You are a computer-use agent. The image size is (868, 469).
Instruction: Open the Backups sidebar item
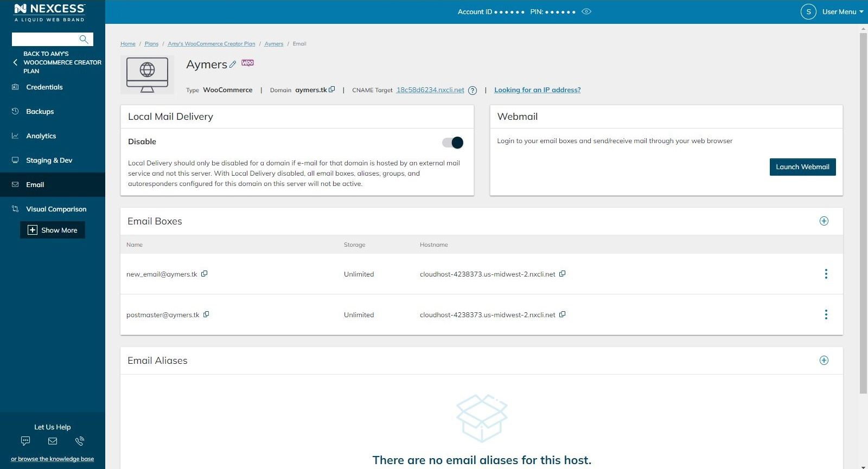pos(40,111)
